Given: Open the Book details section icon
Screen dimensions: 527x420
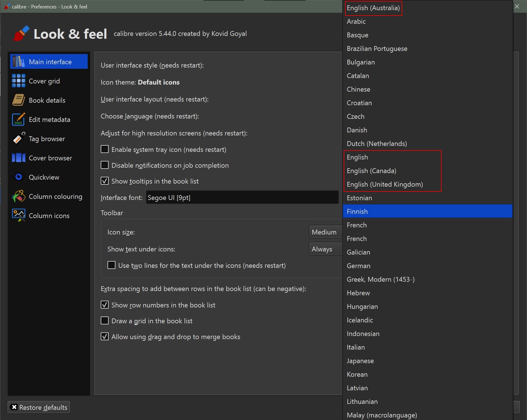Looking at the screenshot, I should tap(19, 100).
